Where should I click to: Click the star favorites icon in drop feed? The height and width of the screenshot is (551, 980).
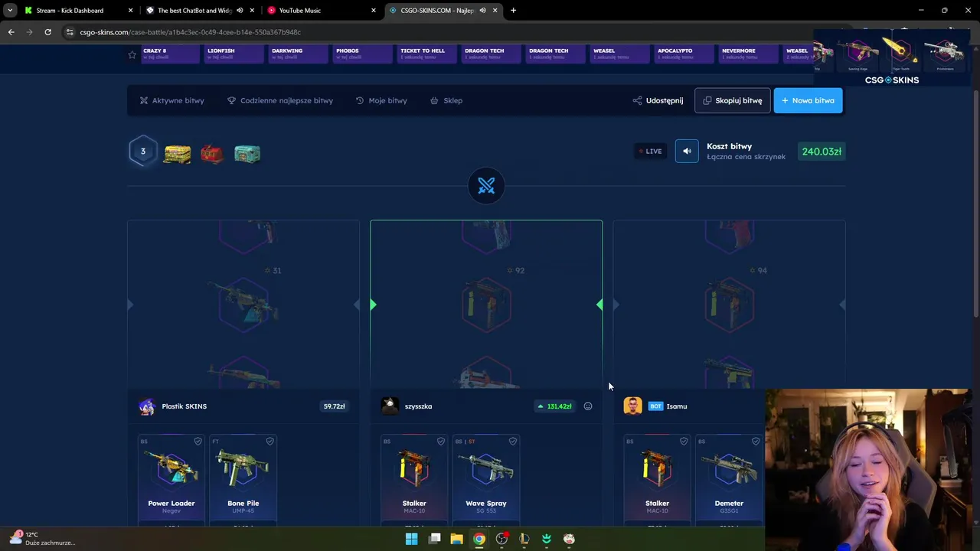[132, 54]
